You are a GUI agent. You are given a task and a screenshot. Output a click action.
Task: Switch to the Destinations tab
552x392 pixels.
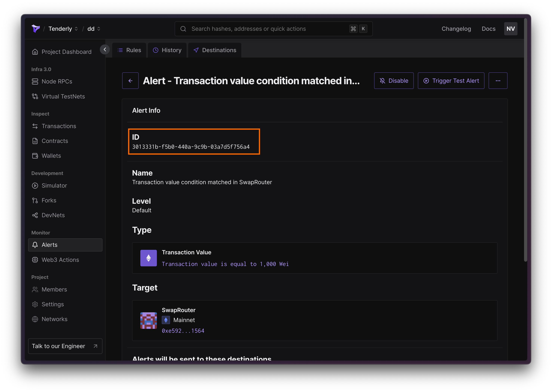pos(215,50)
